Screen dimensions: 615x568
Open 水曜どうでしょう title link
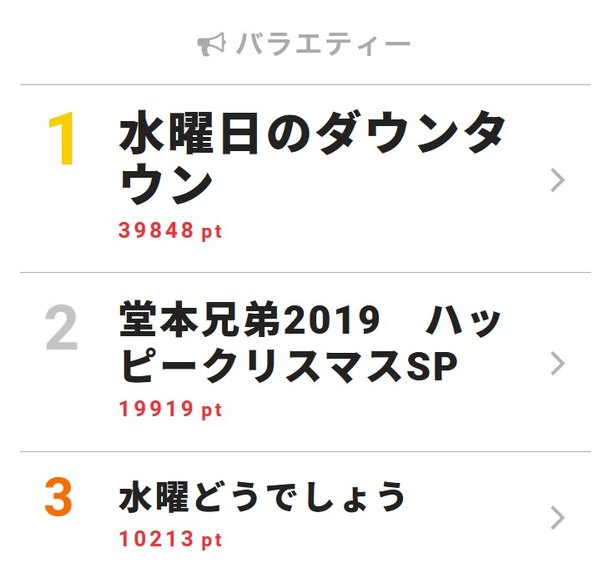coord(262,497)
